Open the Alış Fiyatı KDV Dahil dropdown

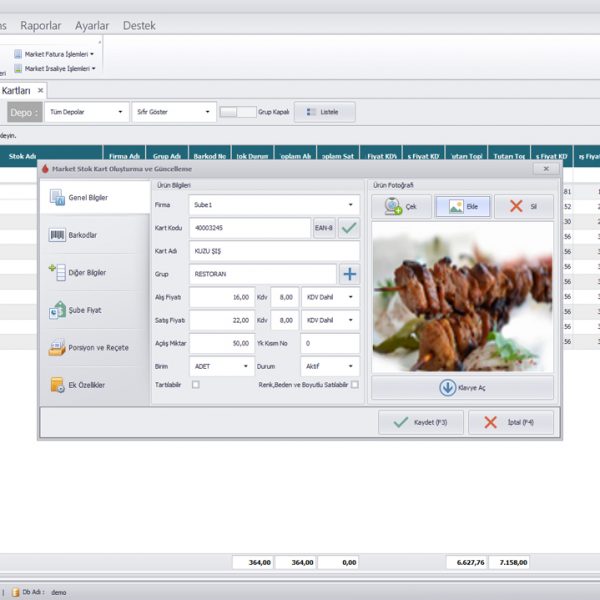pos(330,297)
